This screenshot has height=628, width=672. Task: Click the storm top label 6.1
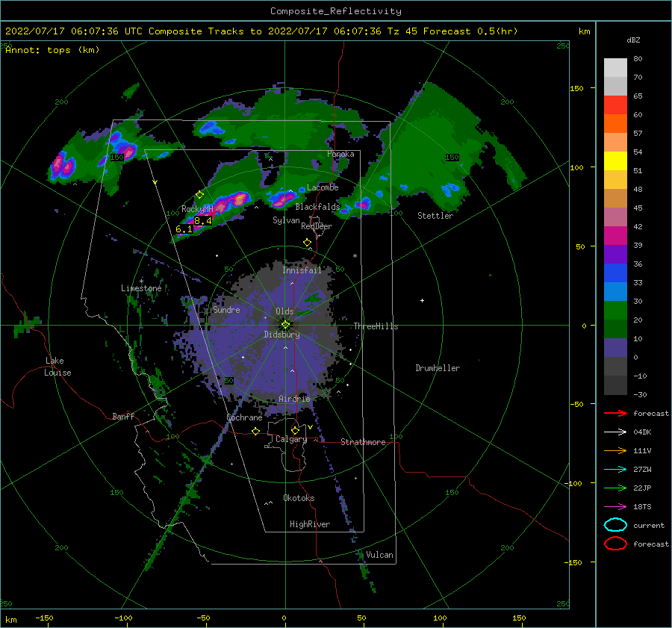(184, 229)
